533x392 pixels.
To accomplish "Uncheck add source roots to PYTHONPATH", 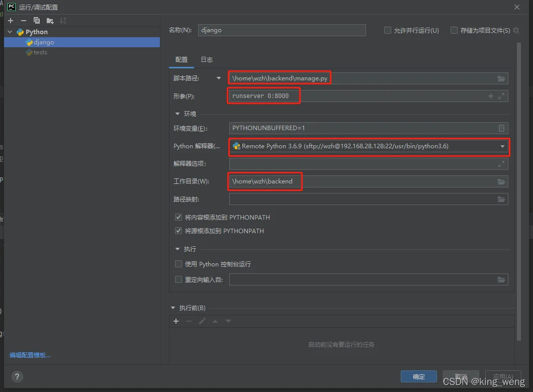I will (x=179, y=231).
